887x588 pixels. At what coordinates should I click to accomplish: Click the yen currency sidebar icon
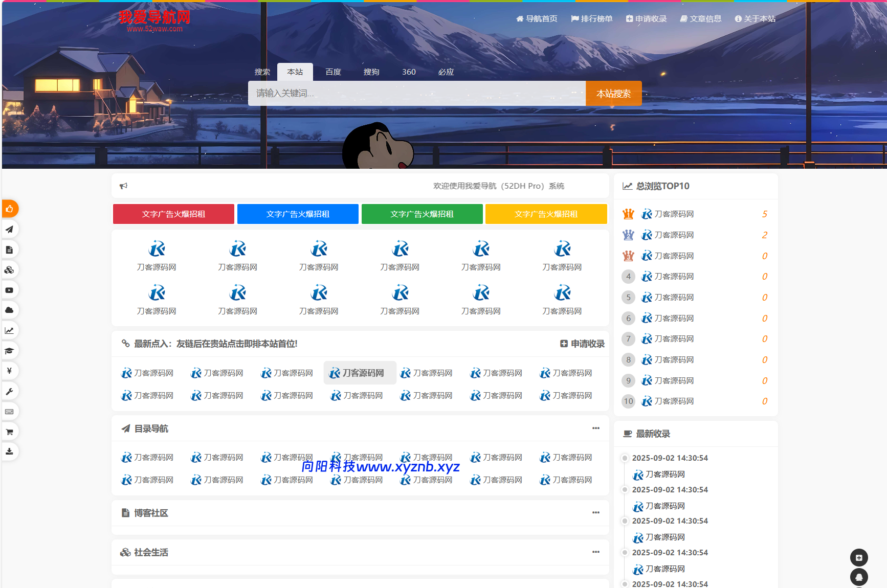pos(9,371)
